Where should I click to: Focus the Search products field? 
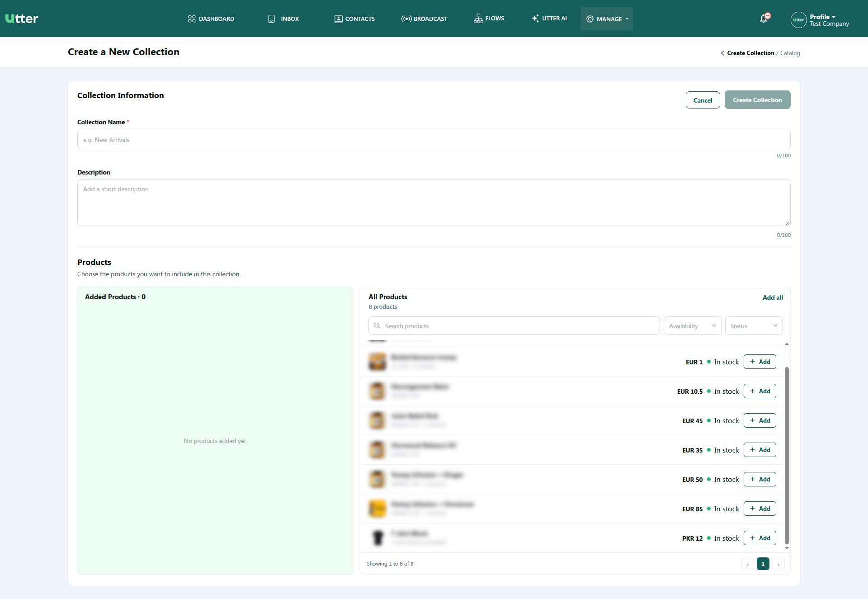[514, 325]
